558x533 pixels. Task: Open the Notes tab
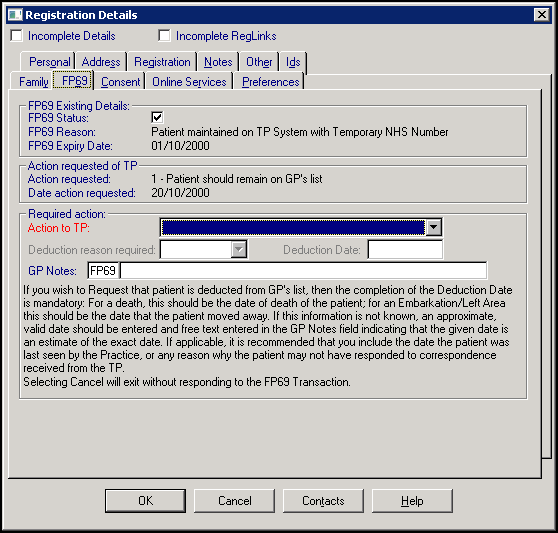click(x=218, y=62)
